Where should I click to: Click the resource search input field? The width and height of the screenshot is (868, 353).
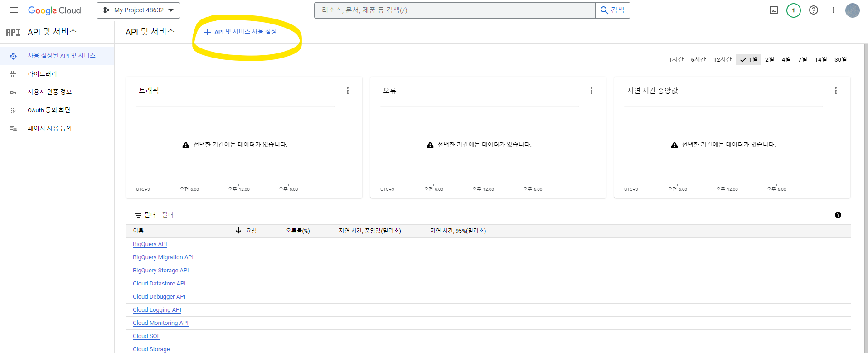click(x=455, y=10)
